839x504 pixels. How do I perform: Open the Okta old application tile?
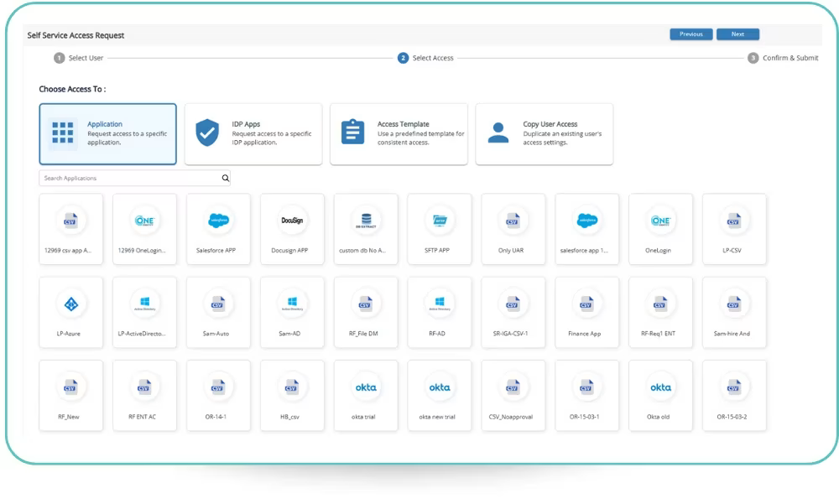[660, 396]
